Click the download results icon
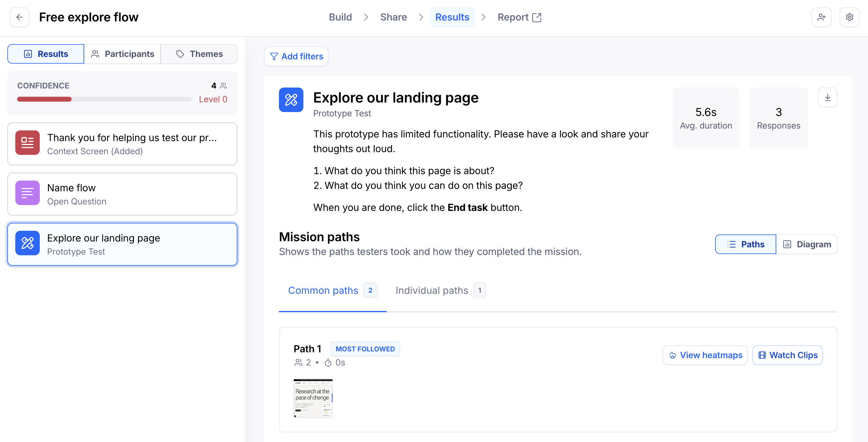 tap(827, 98)
